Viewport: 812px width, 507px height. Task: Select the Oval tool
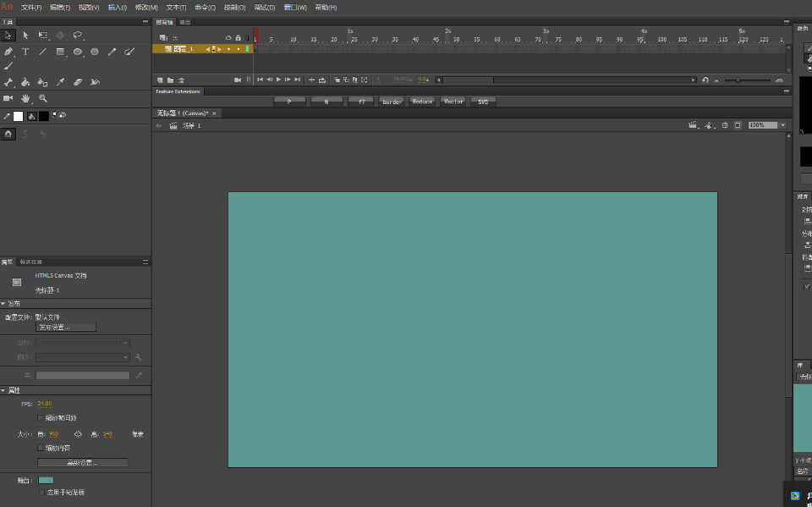pos(78,52)
